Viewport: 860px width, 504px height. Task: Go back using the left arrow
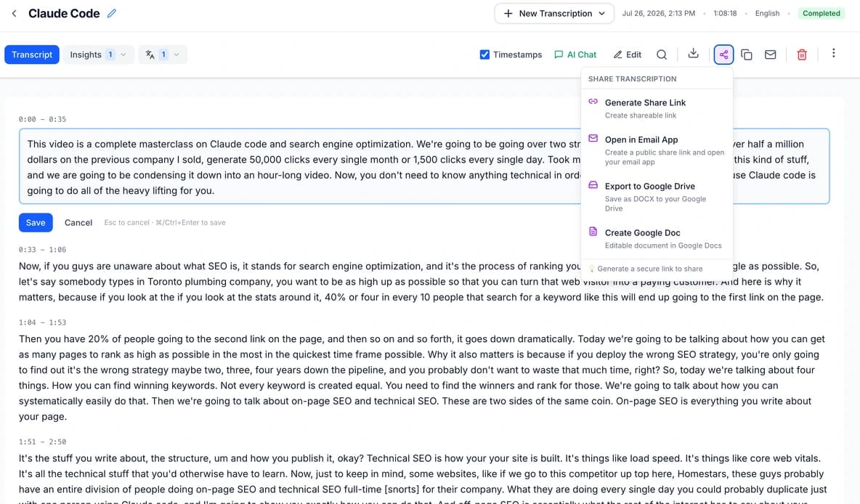coord(15,13)
